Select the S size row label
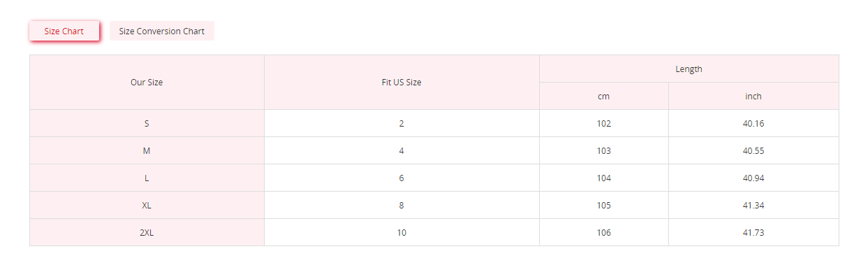This screenshot has height=263, width=868. tap(147, 123)
